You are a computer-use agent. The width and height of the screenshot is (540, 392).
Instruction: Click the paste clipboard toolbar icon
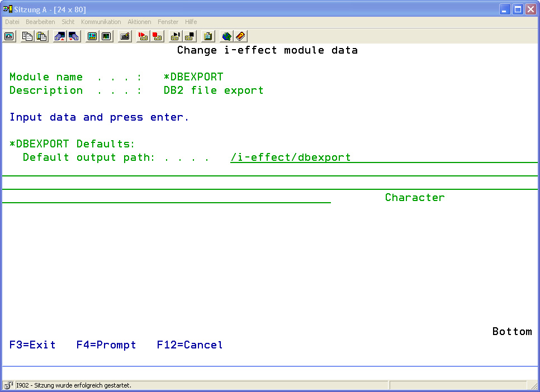[x=41, y=37]
